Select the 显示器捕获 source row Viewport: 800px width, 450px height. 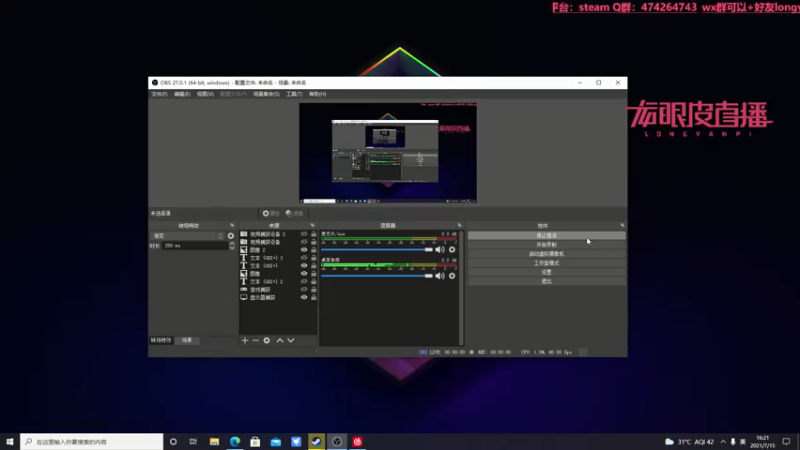coord(278,297)
